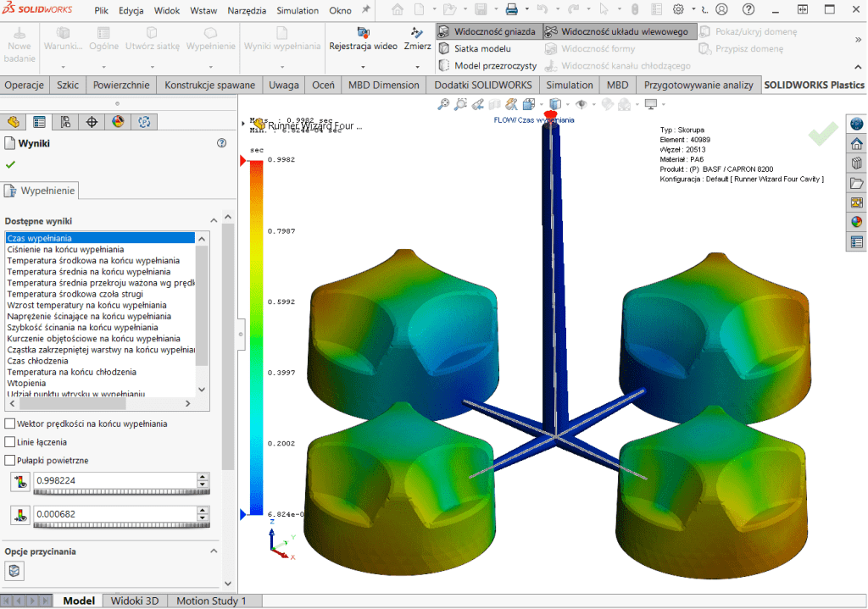Expand the Runner Wizard Four tree arrow

coord(243,124)
